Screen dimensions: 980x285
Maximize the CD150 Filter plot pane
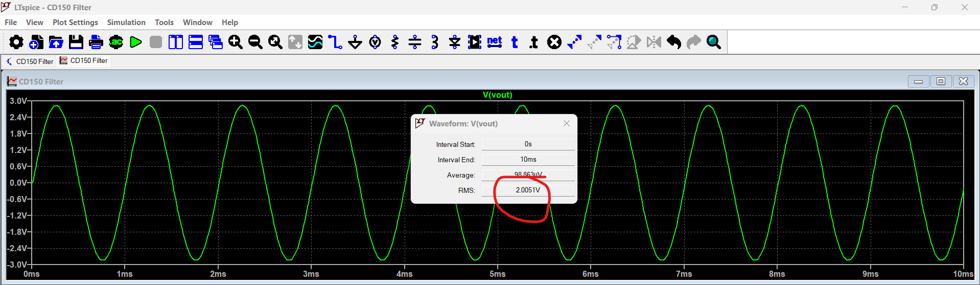[x=941, y=81]
